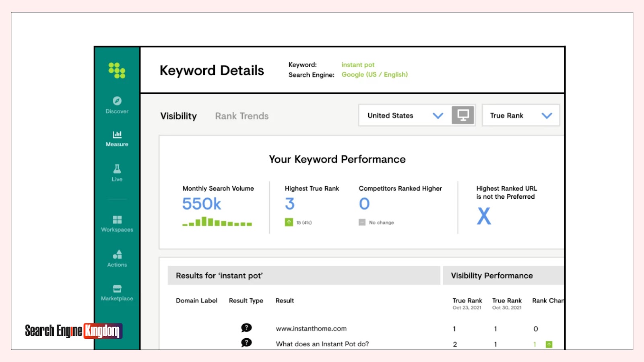Click the Competitors Ranked Higher value 0
The height and width of the screenshot is (362, 644).
(x=364, y=204)
